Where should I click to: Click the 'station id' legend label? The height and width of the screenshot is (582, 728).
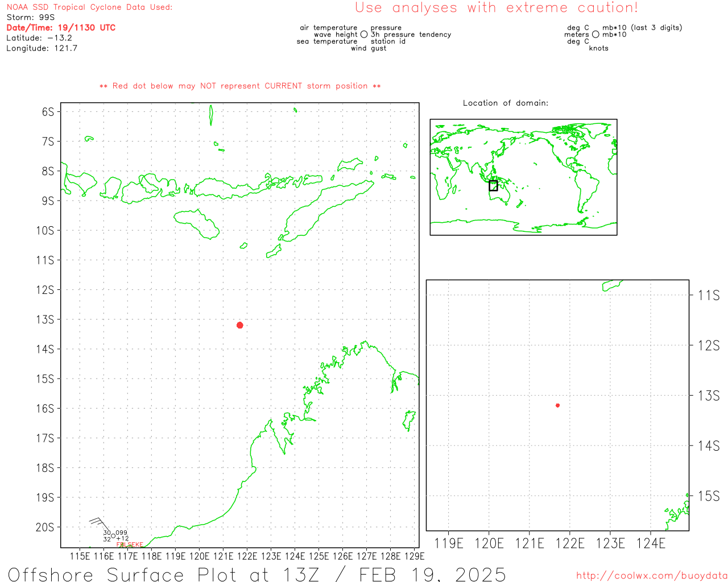coord(388,41)
